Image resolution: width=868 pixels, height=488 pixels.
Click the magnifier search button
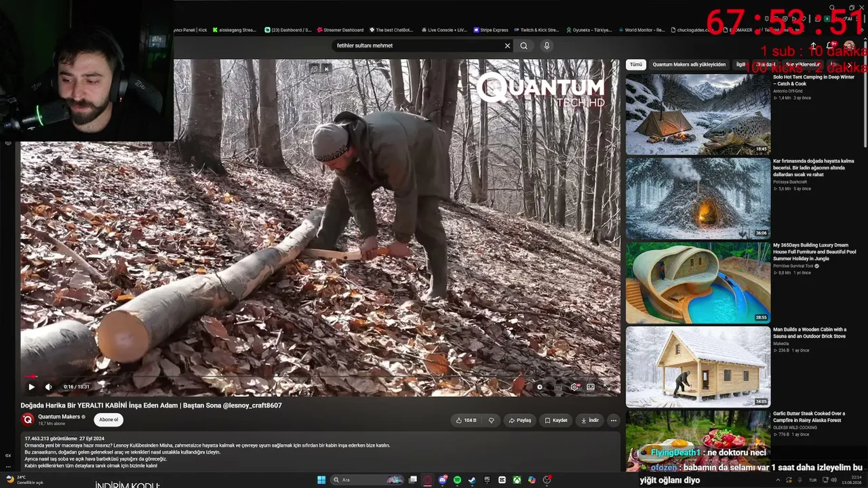(x=524, y=45)
